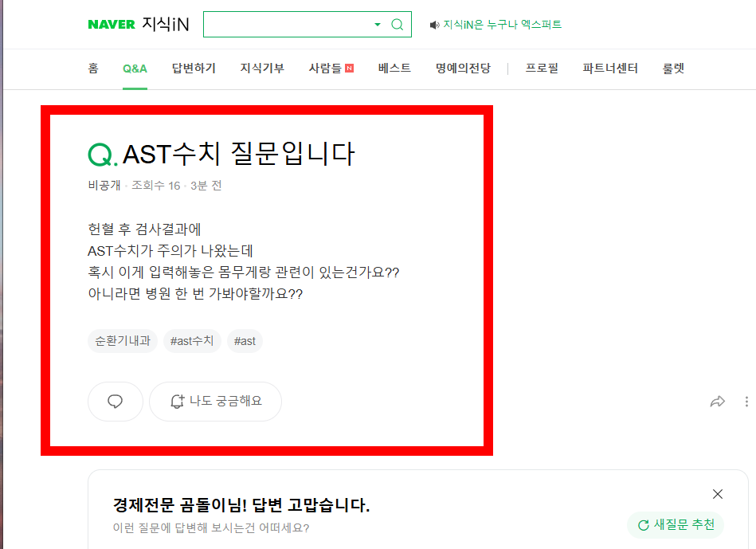Screen dimensions: 756x549
Task: Click the question title AST수치 질문입니다
Action: (x=239, y=154)
